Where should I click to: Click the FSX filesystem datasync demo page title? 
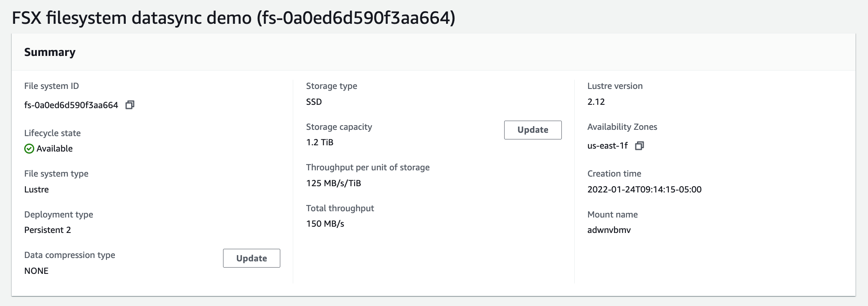pyautogui.click(x=233, y=18)
